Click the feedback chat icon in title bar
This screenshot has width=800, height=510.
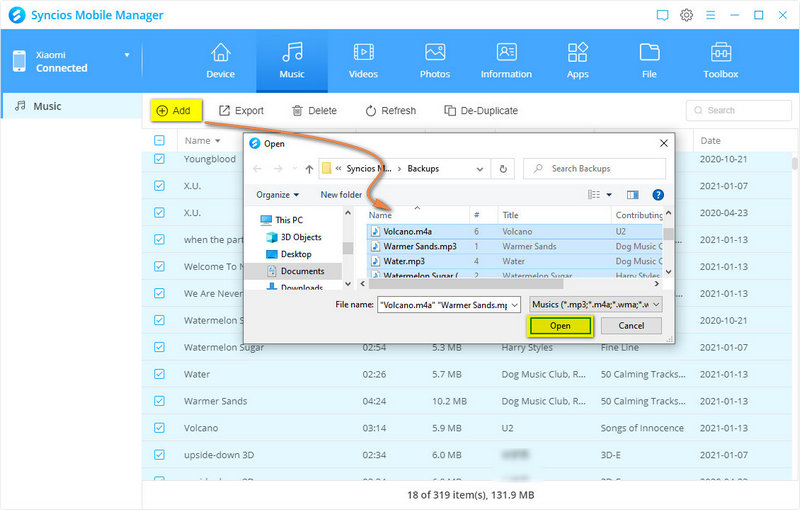pyautogui.click(x=662, y=15)
